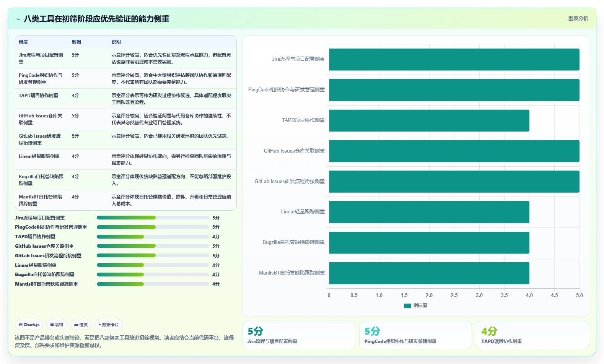Click the dashboard title 八类工具在初筛阶段应优先验证的能力侧重

tap(96, 19)
